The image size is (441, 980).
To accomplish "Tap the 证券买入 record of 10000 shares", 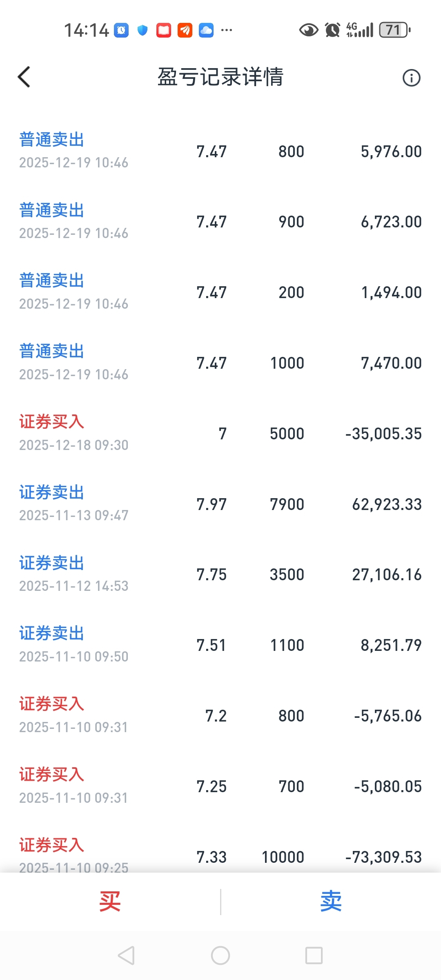I will click(220, 855).
